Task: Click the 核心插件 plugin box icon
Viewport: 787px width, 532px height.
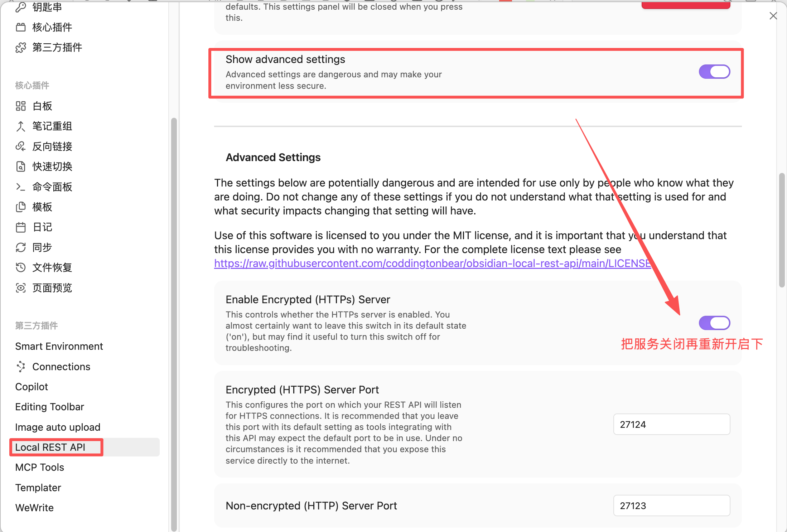Action: coord(21,27)
